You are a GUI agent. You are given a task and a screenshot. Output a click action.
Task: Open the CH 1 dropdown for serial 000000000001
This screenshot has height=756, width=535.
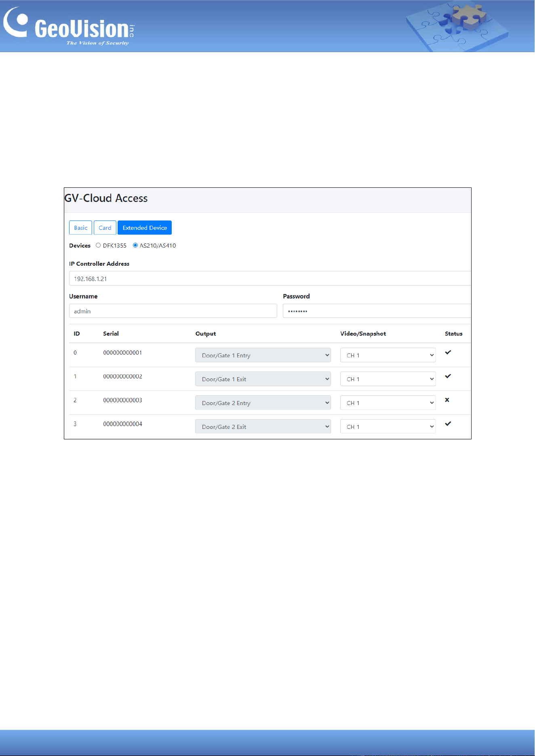coord(388,355)
